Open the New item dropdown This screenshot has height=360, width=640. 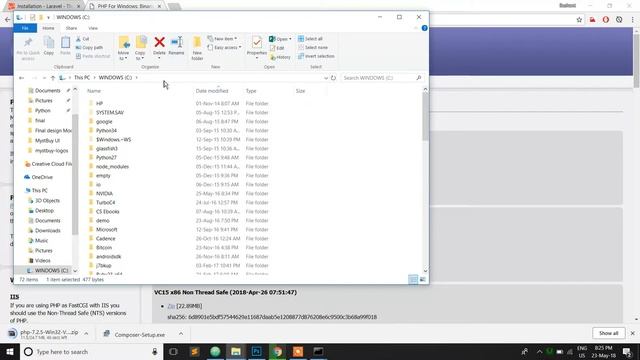click(x=222, y=39)
